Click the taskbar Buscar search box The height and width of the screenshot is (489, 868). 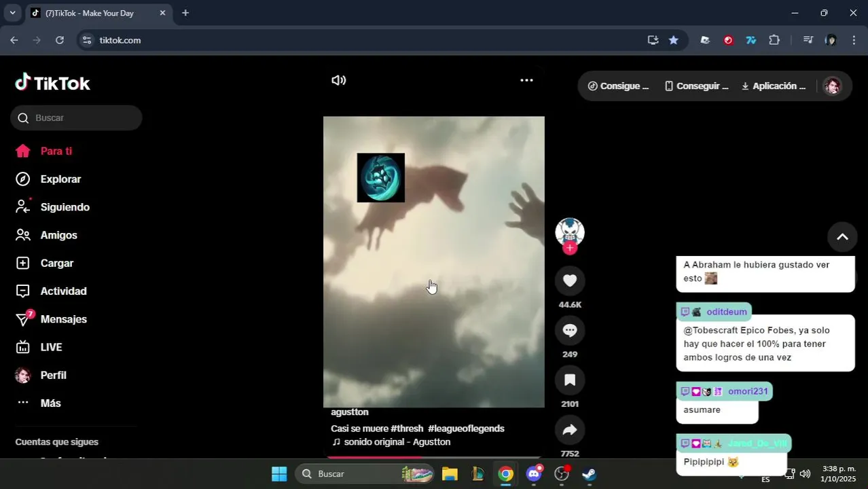coord(365,474)
